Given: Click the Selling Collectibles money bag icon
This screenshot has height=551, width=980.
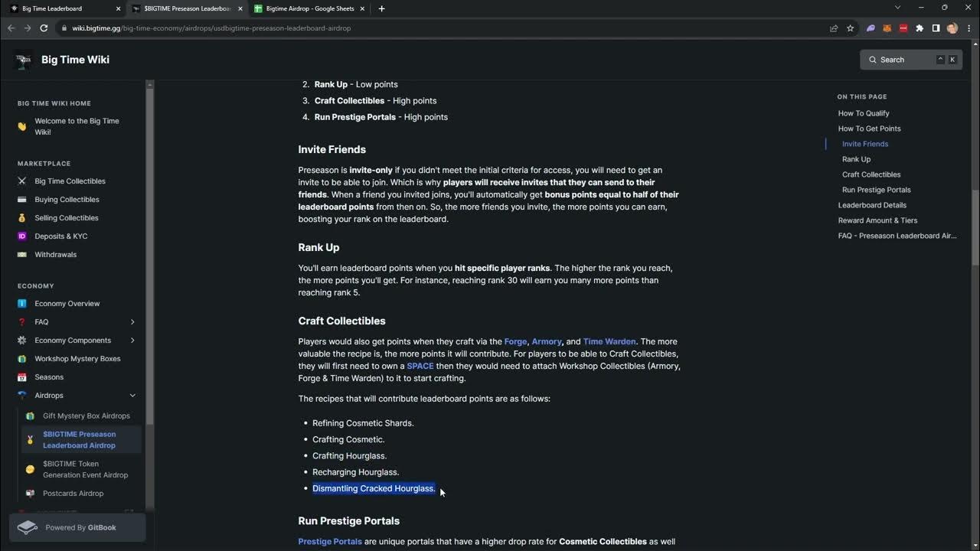Looking at the screenshot, I should pyautogui.click(x=22, y=218).
